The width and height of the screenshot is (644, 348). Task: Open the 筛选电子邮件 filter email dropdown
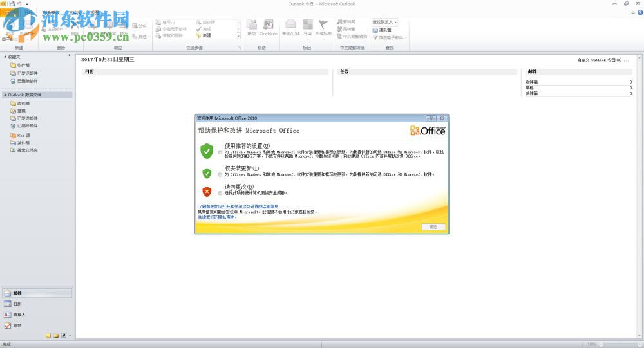390,38
